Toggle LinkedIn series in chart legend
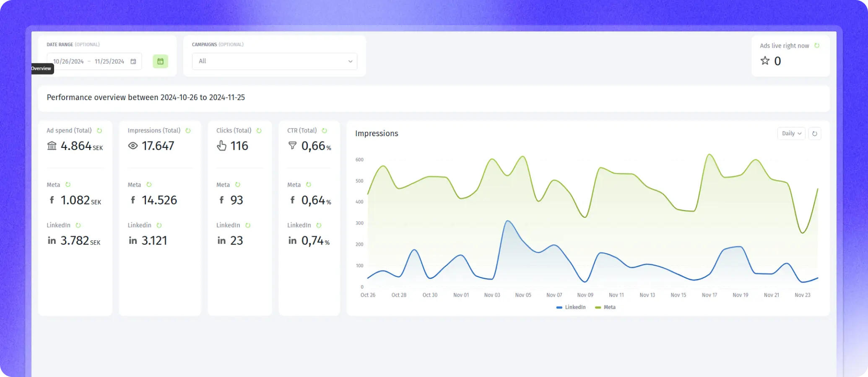 click(571, 307)
